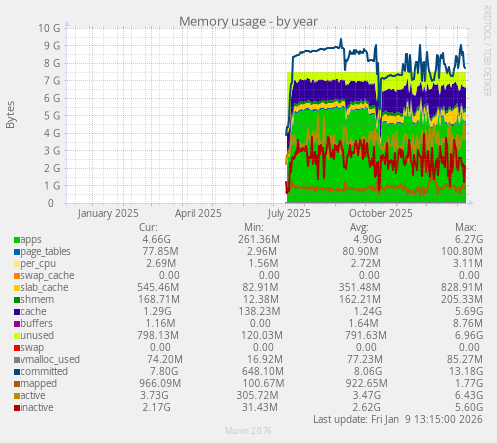
Task: Click the 'per_cpu' legend label
Action: click(x=38, y=264)
